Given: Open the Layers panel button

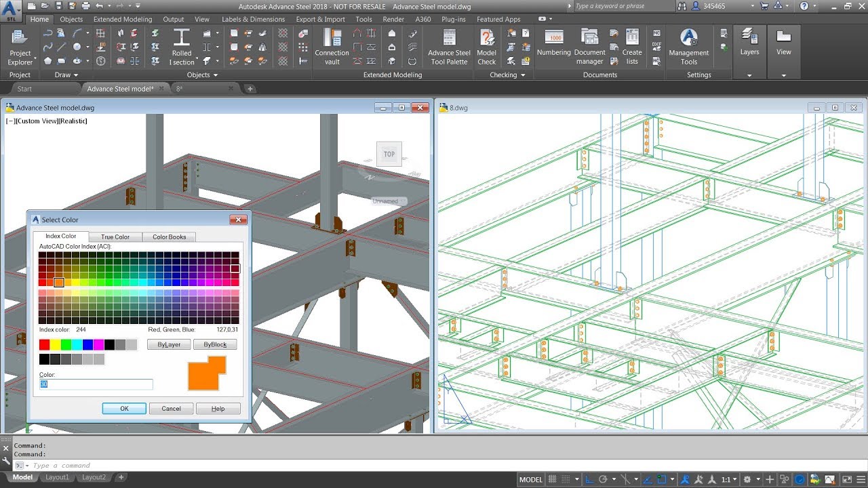Looking at the screenshot, I should tap(749, 43).
